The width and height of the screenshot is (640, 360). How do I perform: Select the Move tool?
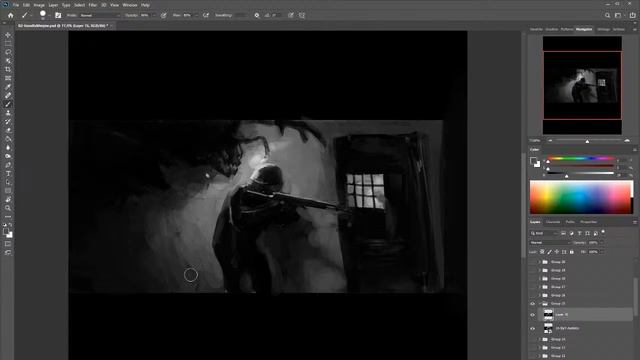(8, 35)
